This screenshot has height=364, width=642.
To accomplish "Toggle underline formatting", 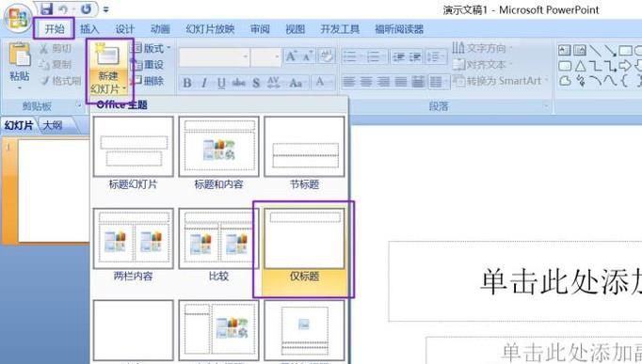I will click(221, 83).
